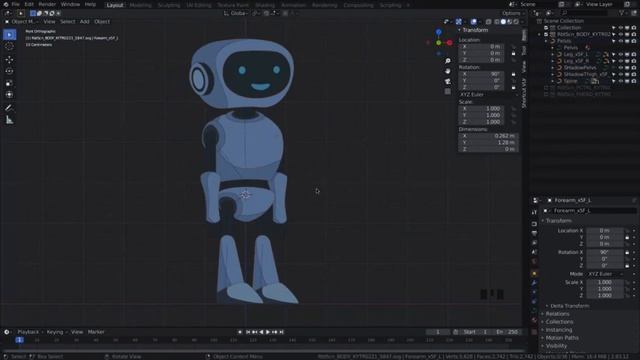Expand the Leg_xSF_L tree item

[553, 54]
